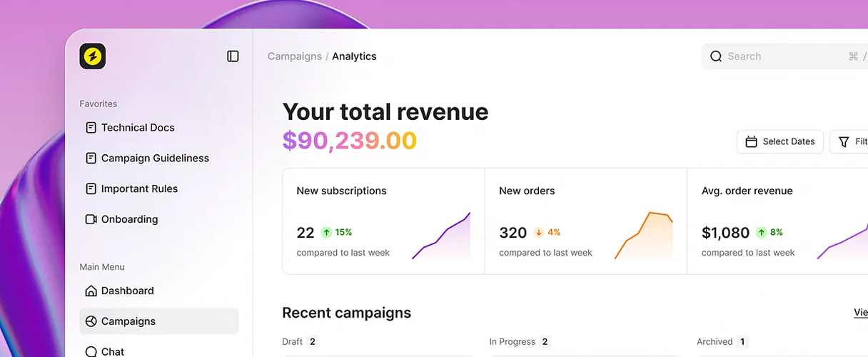Open Onboarding from Favorites
Viewport: 868px width, 357px height.
[x=129, y=219]
